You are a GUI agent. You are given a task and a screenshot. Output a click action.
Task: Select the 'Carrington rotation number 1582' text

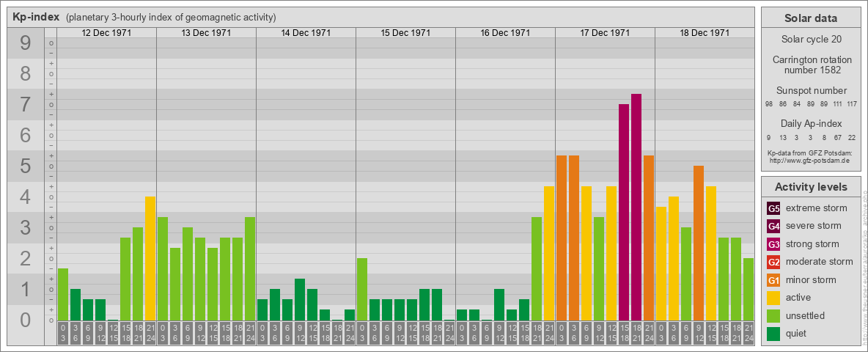811,65
